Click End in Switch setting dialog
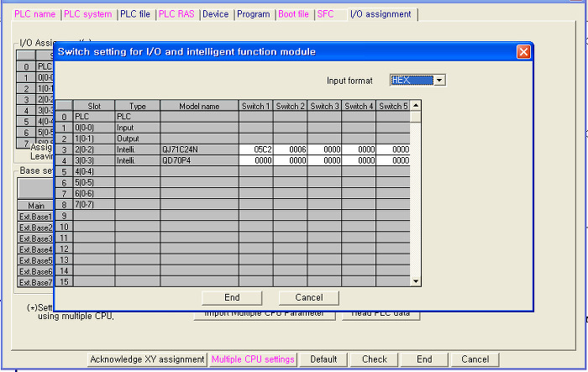The height and width of the screenshot is (372, 588). [232, 298]
